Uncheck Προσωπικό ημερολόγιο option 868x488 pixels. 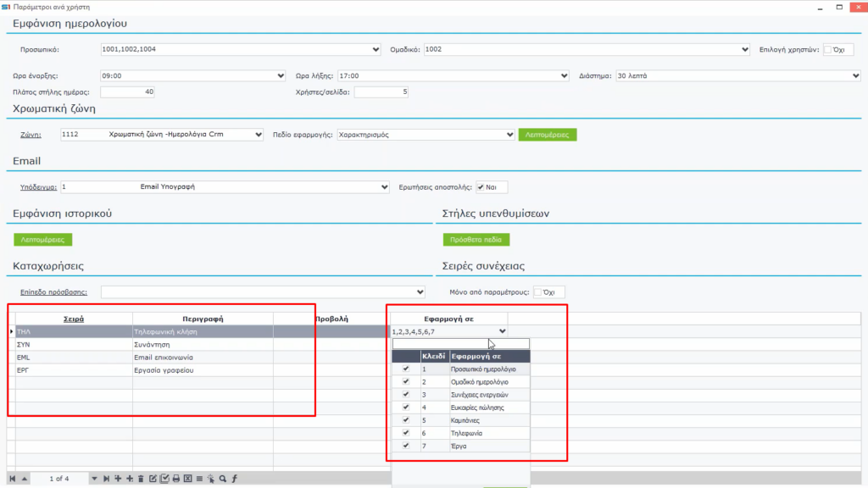tap(406, 369)
